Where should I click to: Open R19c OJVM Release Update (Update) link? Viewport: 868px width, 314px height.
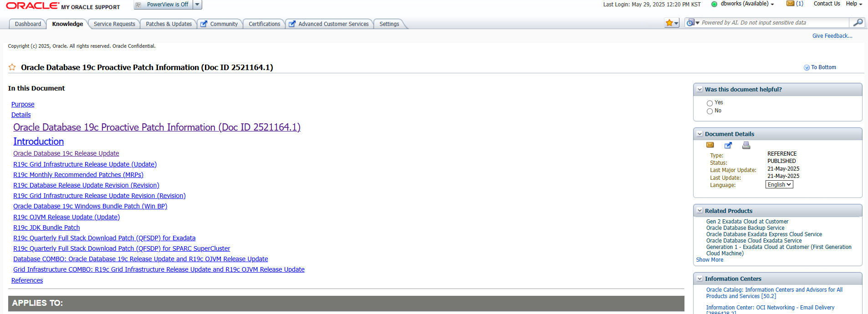pos(66,217)
